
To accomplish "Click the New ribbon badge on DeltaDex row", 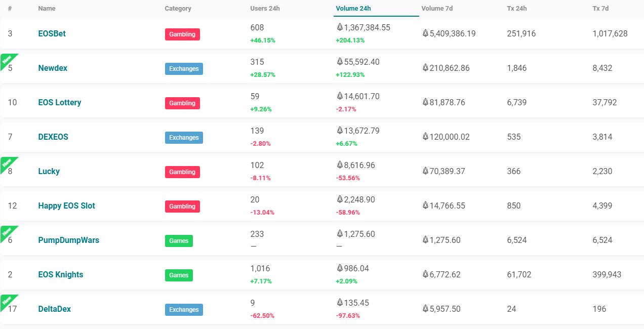I will click(x=7, y=301).
